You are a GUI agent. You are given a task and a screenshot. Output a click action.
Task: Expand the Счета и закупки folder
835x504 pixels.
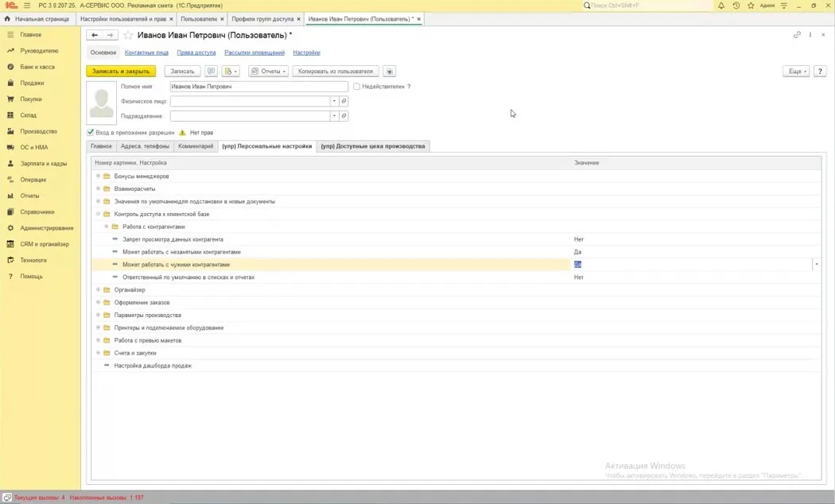pos(98,353)
